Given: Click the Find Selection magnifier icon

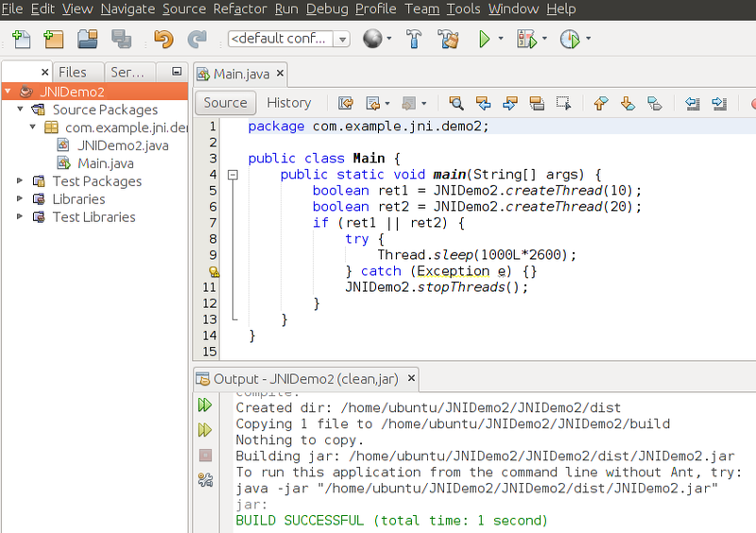Looking at the screenshot, I should click(x=456, y=103).
